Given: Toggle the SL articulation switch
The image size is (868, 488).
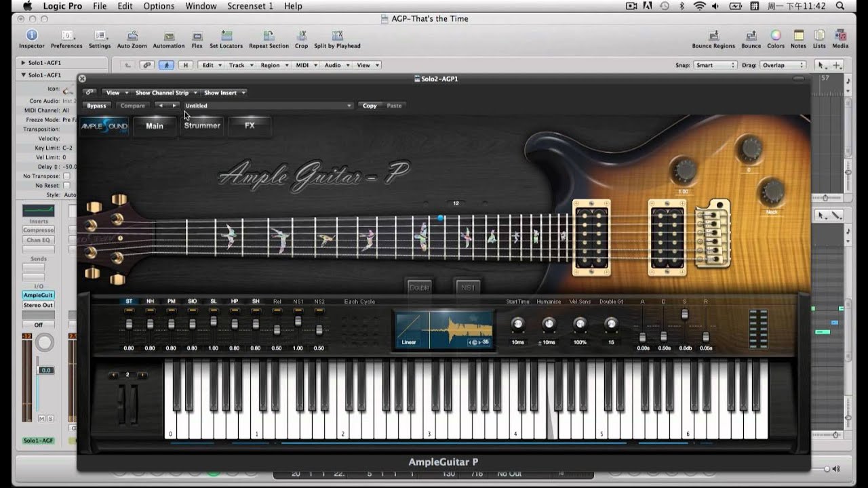Looking at the screenshot, I should click(213, 302).
